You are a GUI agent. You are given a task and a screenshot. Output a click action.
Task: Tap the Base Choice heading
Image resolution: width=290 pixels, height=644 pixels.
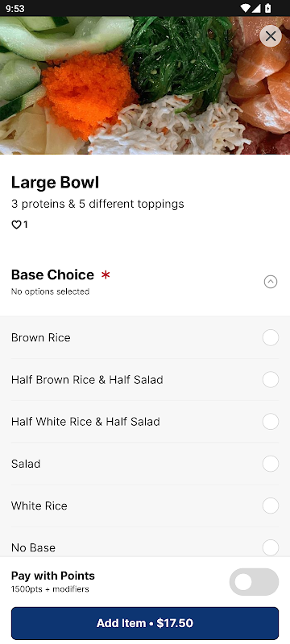52,275
